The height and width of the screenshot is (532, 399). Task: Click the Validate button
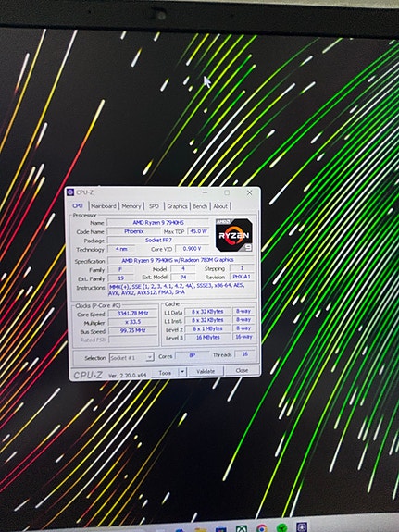coord(206,371)
